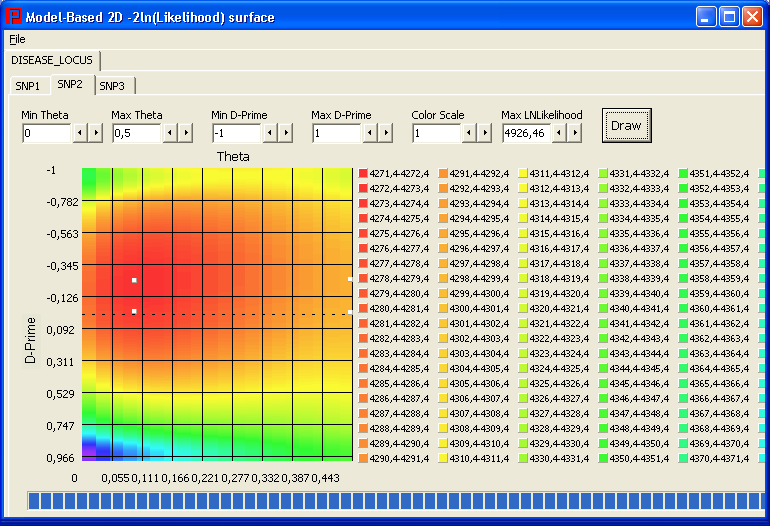
Task: Decrease Min Theta with left arrow
Action: pos(80,133)
